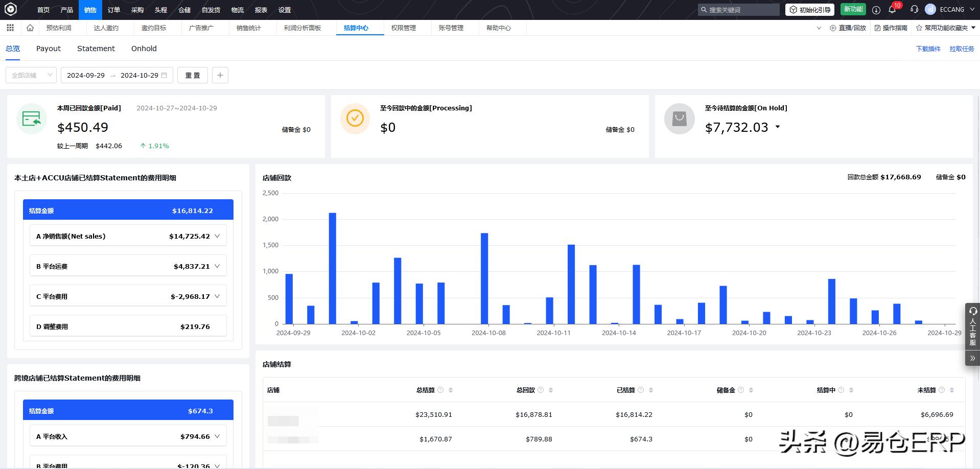
Task: Click 下载插件 link
Action: (x=928, y=49)
